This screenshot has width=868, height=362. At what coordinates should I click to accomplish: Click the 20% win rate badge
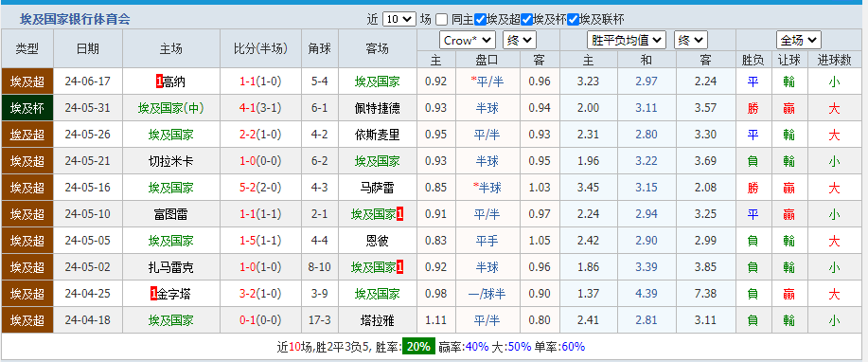tap(418, 347)
